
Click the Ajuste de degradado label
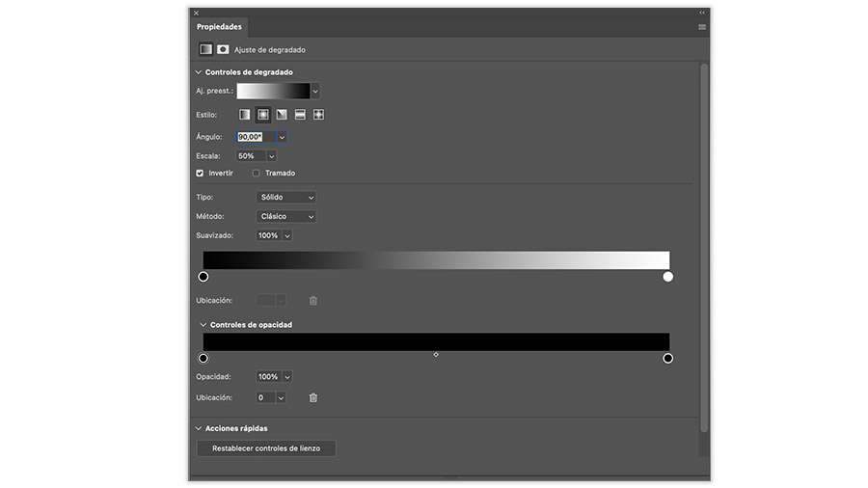(270, 50)
